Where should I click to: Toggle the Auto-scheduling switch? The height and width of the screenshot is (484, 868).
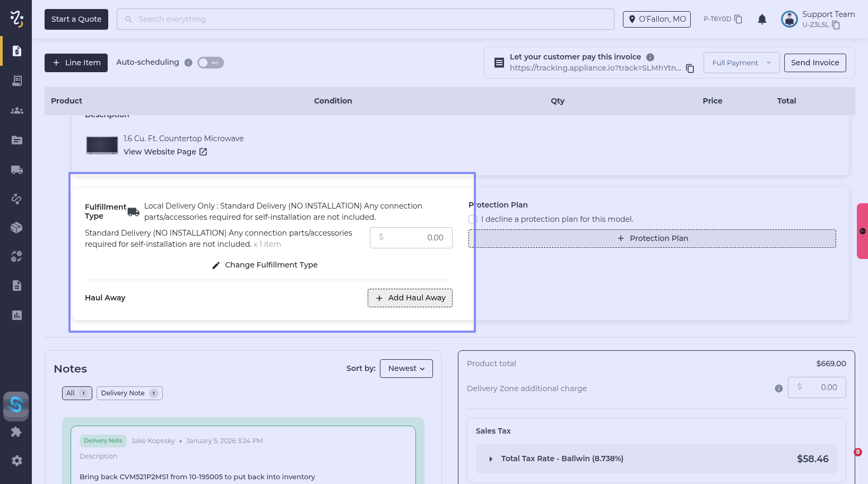[x=211, y=63]
